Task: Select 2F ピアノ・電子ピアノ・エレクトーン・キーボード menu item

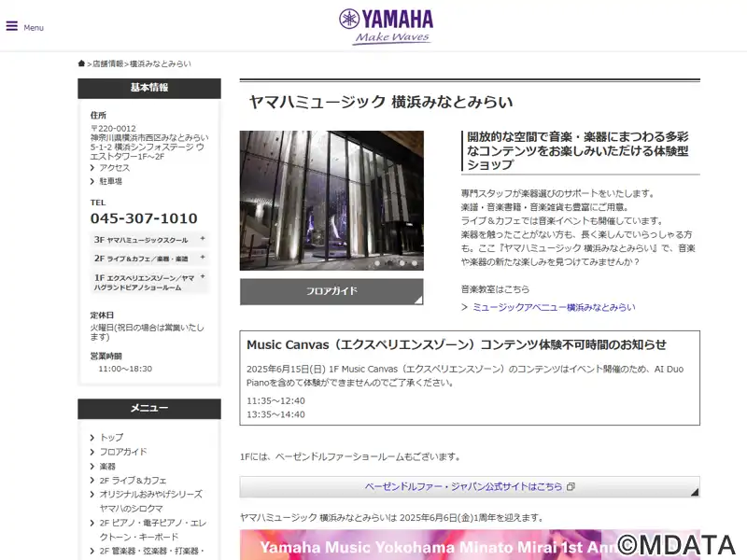Action: (x=153, y=530)
